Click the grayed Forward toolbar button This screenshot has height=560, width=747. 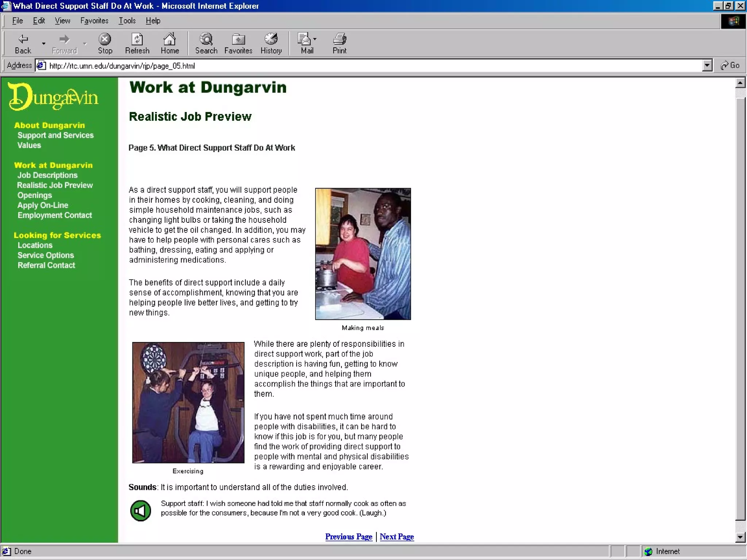[65, 44]
